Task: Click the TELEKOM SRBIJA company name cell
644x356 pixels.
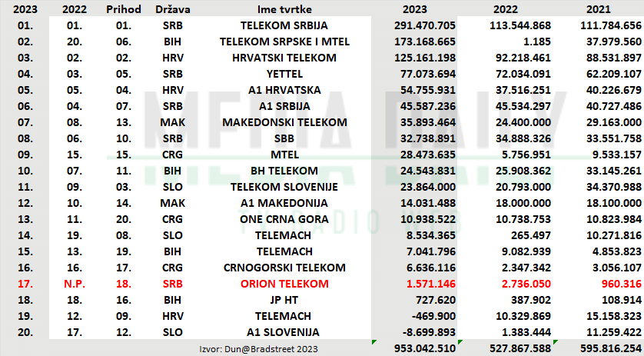Action: (x=284, y=25)
